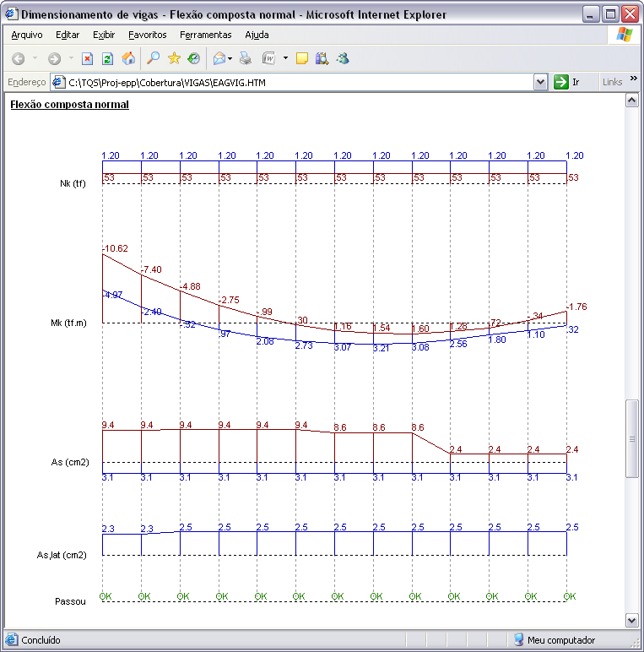Open the Edit with Word dropdown arrow

(x=285, y=58)
